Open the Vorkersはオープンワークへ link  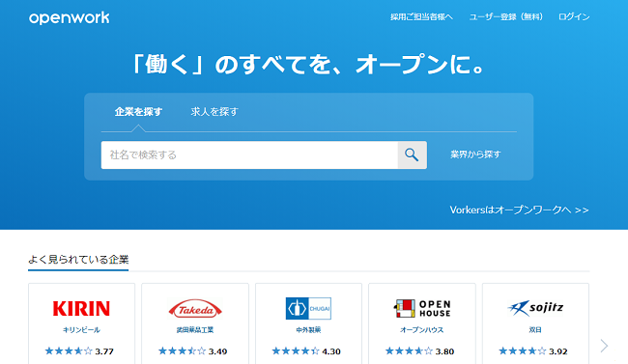(x=519, y=210)
